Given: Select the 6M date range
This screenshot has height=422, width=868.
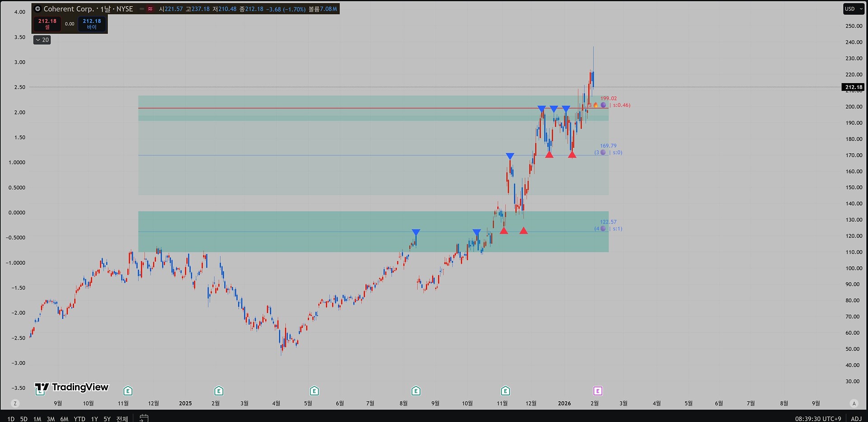Looking at the screenshot, I should click(x=64, y=419).
